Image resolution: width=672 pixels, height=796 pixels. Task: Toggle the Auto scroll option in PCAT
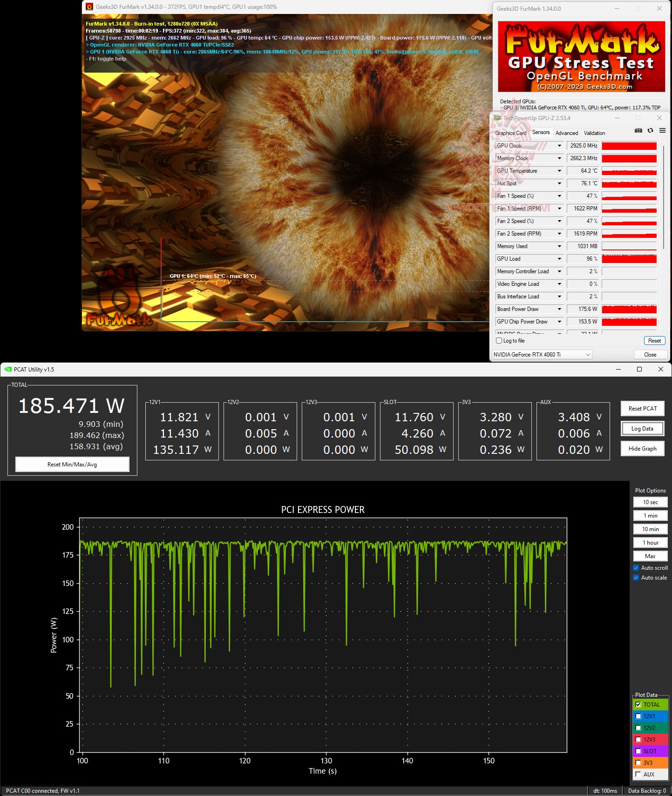[636, 568]
